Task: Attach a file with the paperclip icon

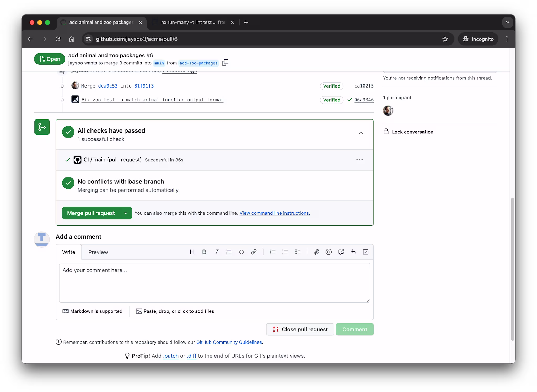Action: pos(316,252)
